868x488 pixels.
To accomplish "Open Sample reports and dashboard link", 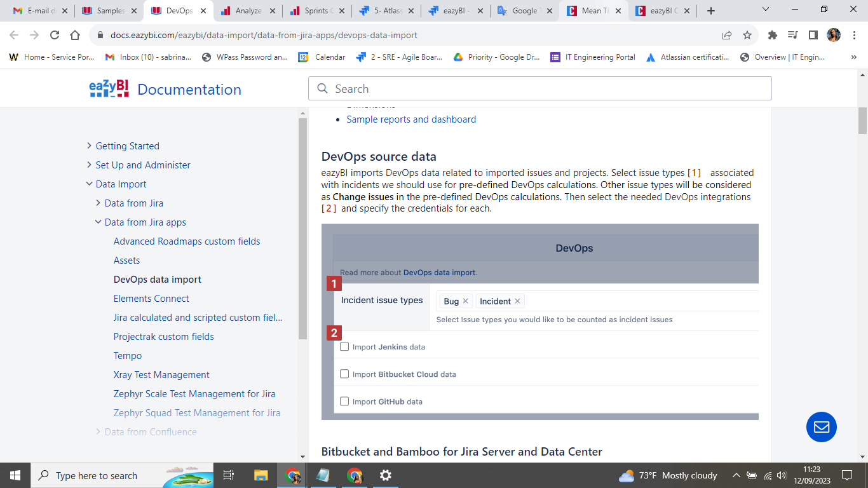I will coord(411,119).
